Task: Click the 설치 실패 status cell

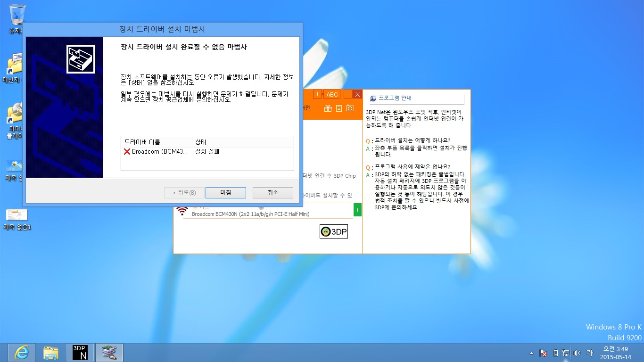Action: pyautogui.click(x=207, y=152)
